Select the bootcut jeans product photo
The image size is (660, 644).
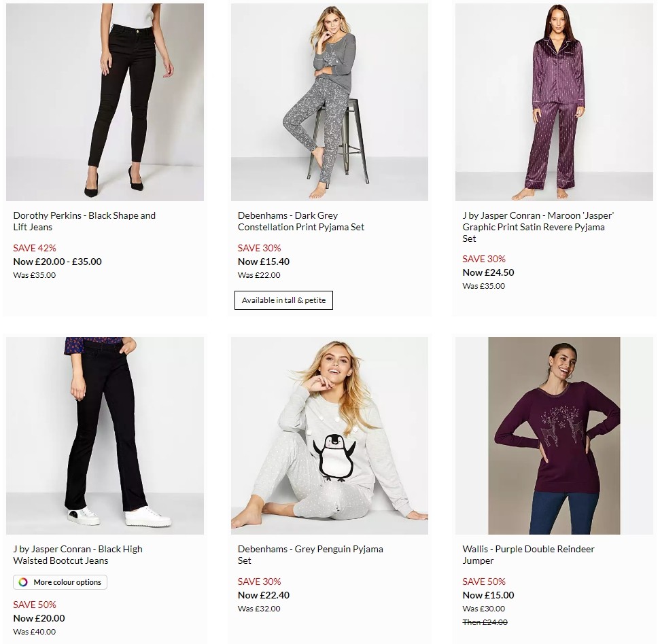pyautogui.click(x=105, y=435)
